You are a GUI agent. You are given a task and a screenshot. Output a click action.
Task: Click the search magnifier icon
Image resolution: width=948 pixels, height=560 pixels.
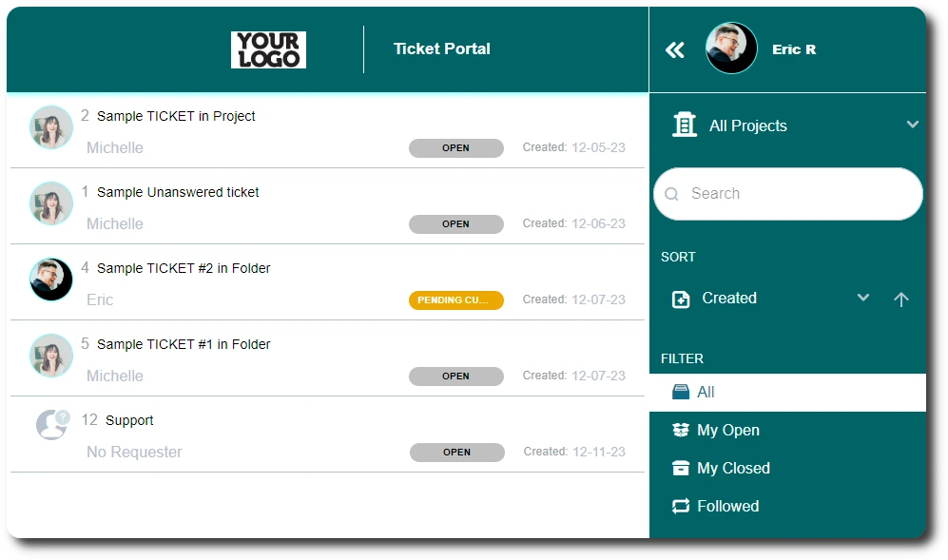pos(672,194)
